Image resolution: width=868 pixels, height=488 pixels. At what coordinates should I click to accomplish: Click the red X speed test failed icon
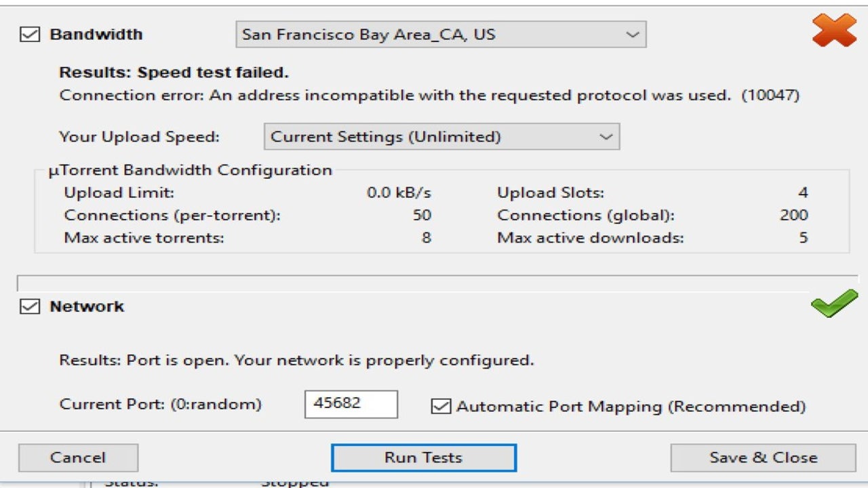[x=834, y=32]
